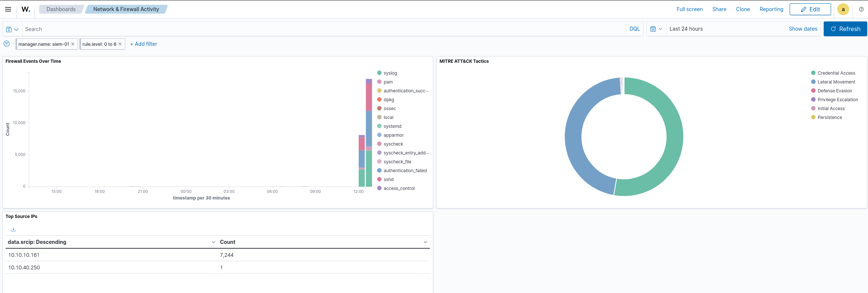Click the Firewall Events Over Time title
Viewport: 868px width, 293px height.
33,61
